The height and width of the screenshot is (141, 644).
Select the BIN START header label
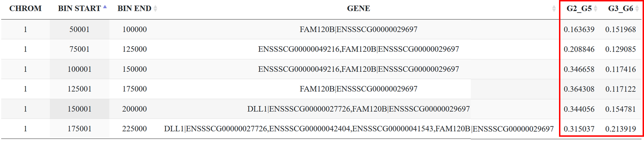point(79,8)
